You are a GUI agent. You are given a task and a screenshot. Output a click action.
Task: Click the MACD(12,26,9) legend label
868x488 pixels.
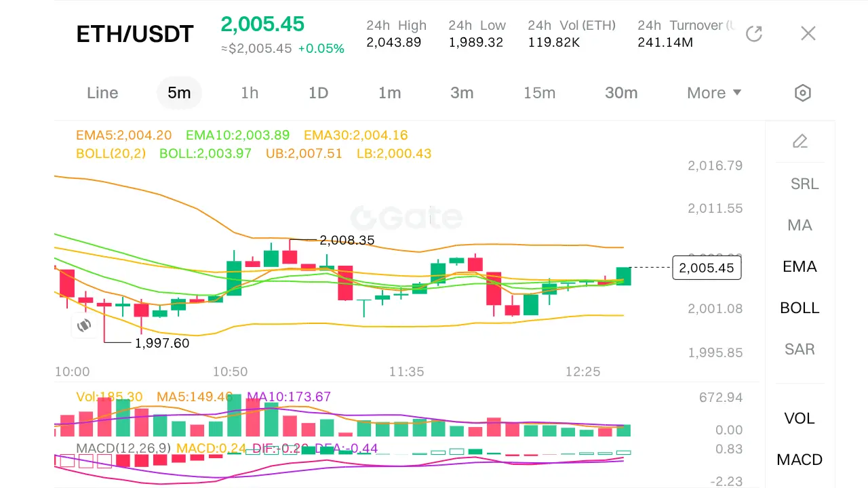[x=124, y=448]
